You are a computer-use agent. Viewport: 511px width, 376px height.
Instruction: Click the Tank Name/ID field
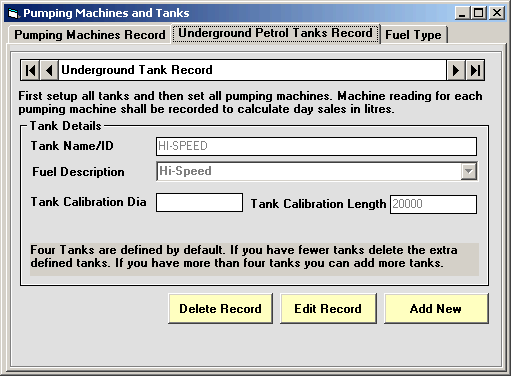[316, 146]
